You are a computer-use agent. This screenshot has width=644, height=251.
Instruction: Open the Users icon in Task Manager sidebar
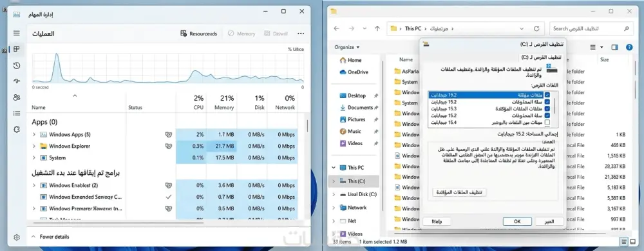[17, 97]
